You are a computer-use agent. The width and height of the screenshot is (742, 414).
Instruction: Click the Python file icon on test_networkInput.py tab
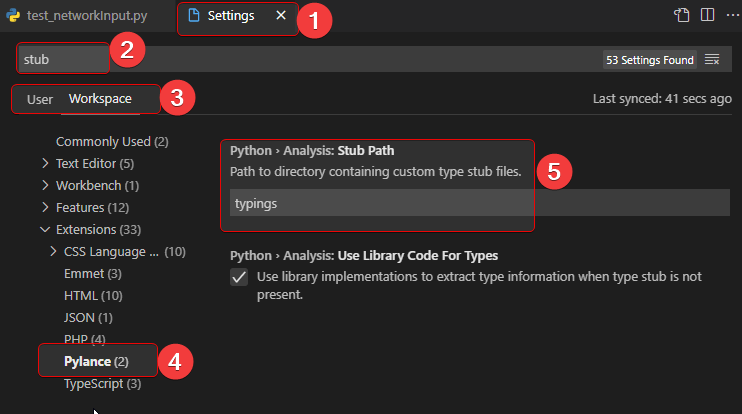[13, 16]
